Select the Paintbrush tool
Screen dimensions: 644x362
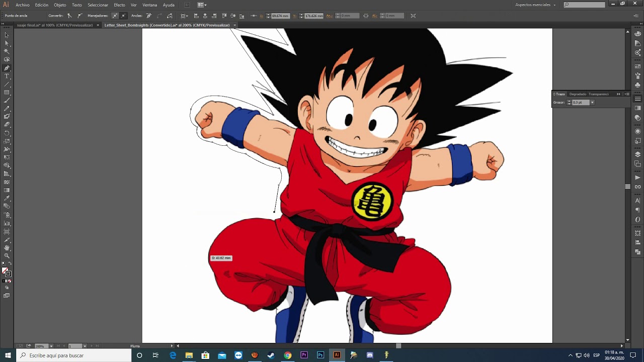[x=7, y=101]
